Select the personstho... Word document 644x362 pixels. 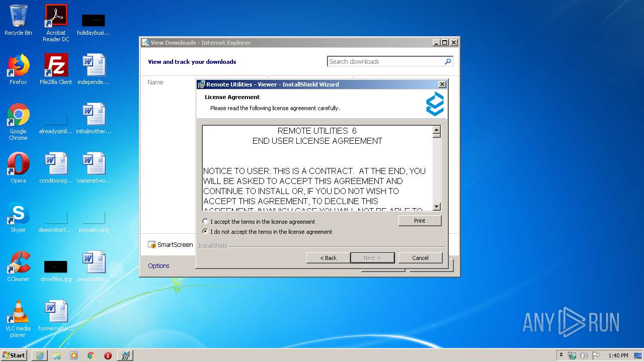click(94, 266)
